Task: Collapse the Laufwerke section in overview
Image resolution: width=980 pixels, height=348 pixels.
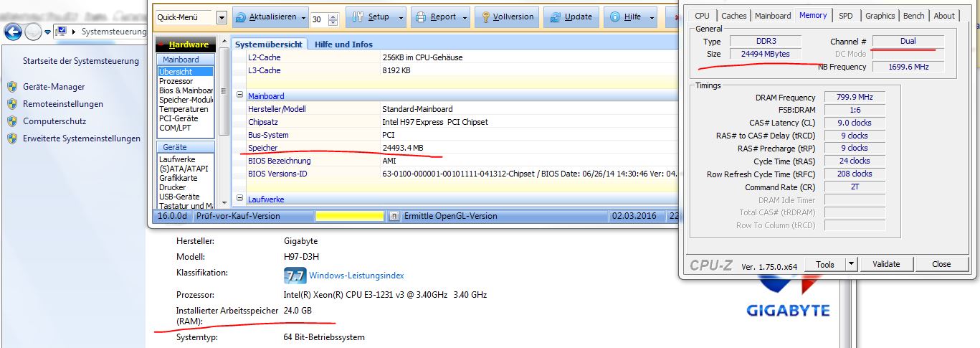Action: (240, 199)
